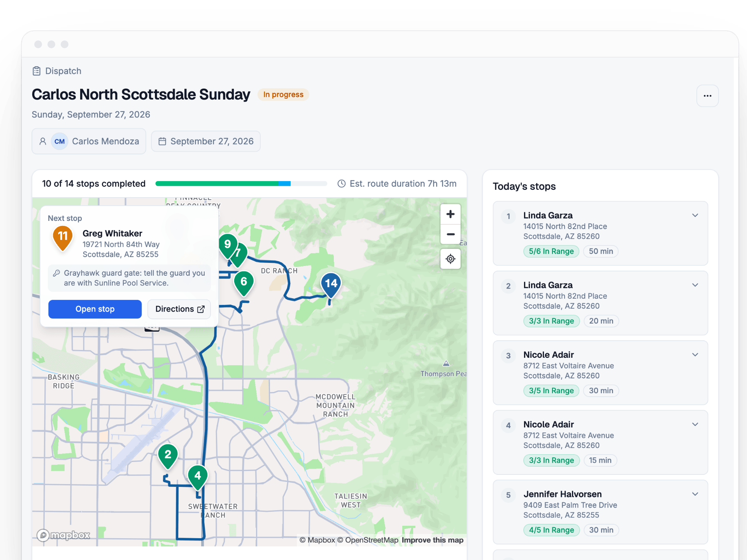
Task: Click the Dispatch clipboard icon
Action: point(37,71)
